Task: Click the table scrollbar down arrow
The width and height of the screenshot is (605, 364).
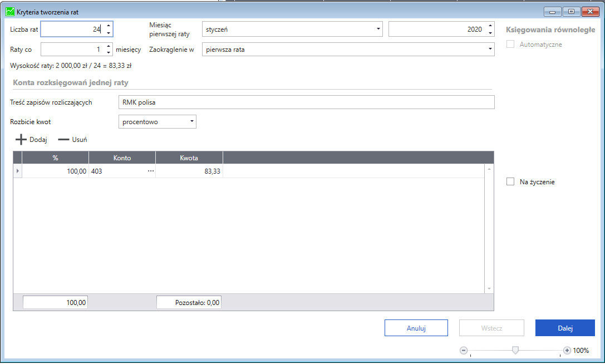Action: [489, 289]
